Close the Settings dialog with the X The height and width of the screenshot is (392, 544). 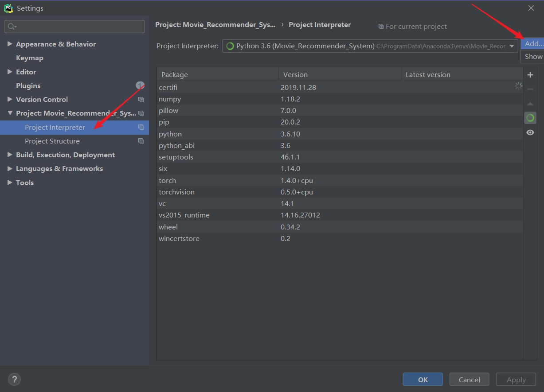coord(531,8)
